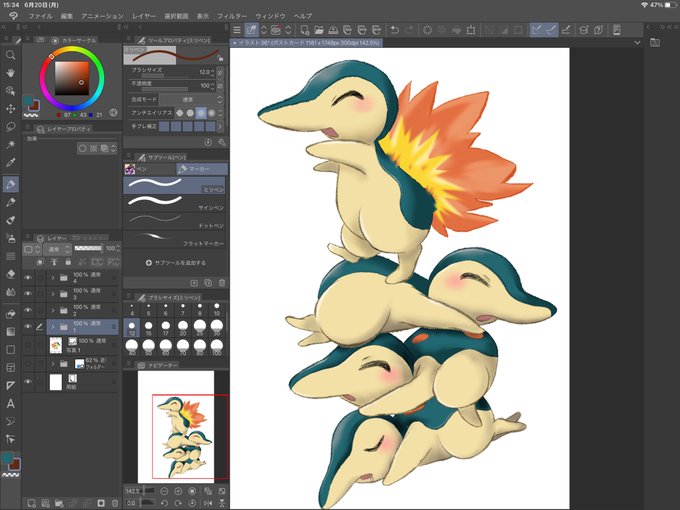
Task: Open the ウィンドウ menu
Action: (x=271, y=16)
